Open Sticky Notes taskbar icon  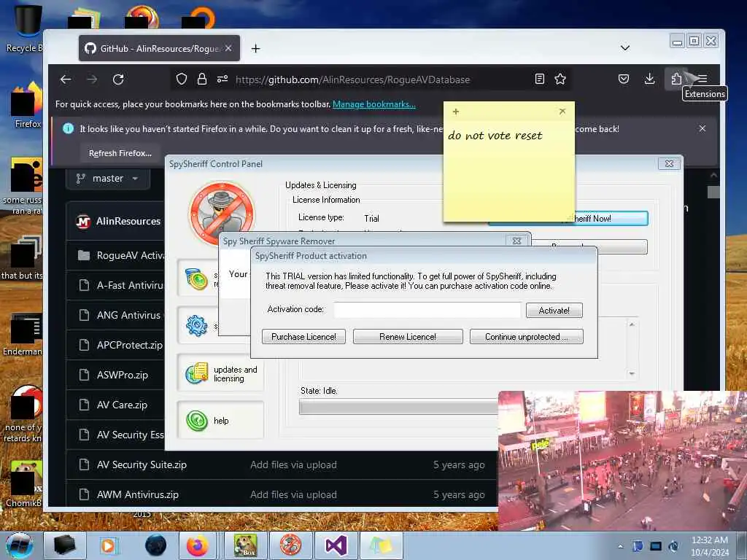pyautogui.click(x=381, y=545)
